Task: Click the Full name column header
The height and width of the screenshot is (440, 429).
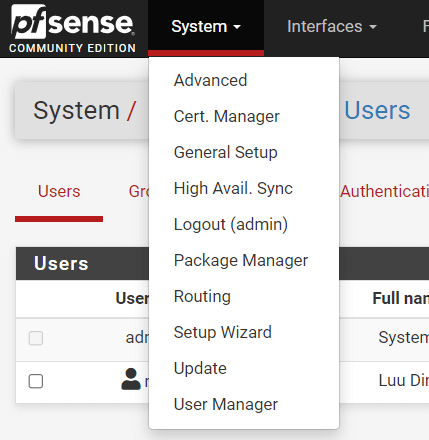Action: coord(400,298)
